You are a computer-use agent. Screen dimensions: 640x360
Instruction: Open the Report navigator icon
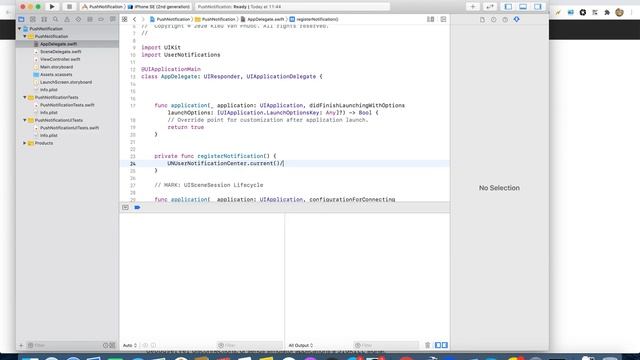(x=112, y=19)
